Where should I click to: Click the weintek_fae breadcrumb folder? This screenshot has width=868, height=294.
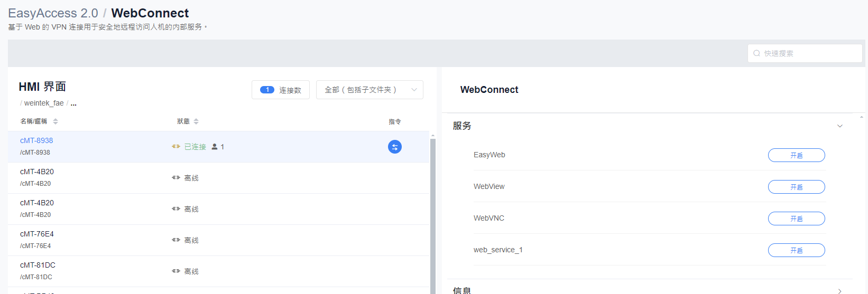pyautogui.click(x=44, y=103)
